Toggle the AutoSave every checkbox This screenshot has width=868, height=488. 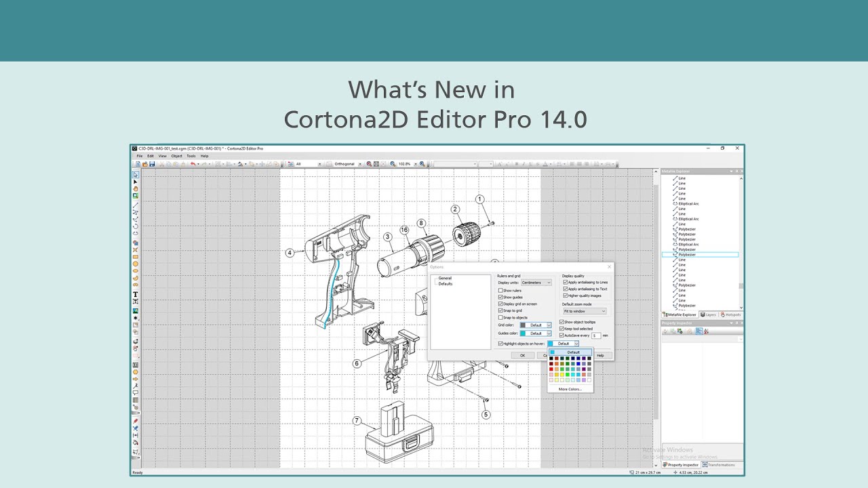(561, 335)
